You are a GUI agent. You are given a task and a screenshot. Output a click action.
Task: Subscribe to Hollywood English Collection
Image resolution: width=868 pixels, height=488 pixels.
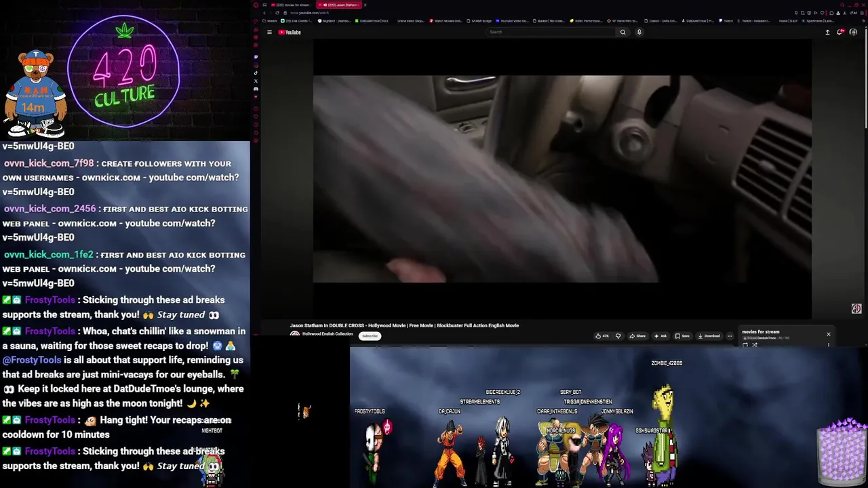(x=370, y=336)
